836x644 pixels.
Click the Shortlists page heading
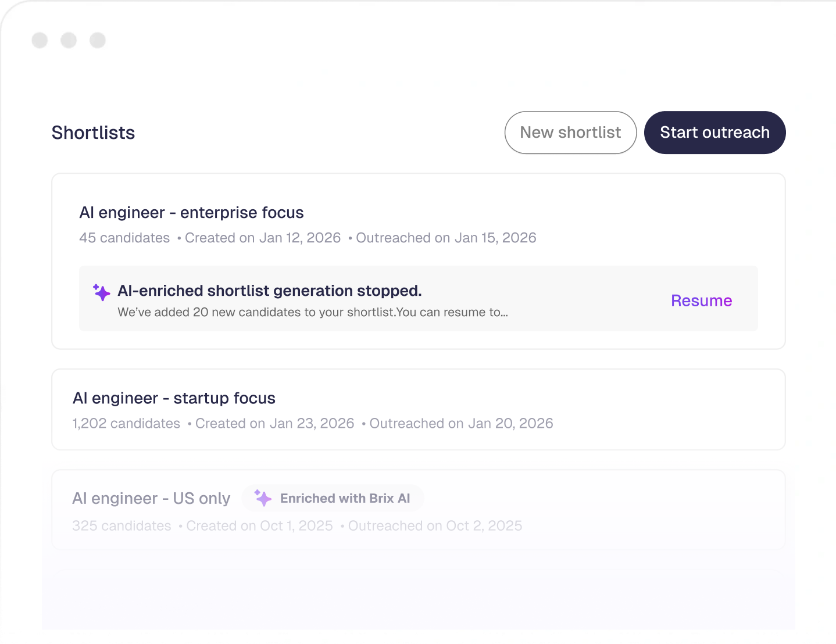pos(93,133)
